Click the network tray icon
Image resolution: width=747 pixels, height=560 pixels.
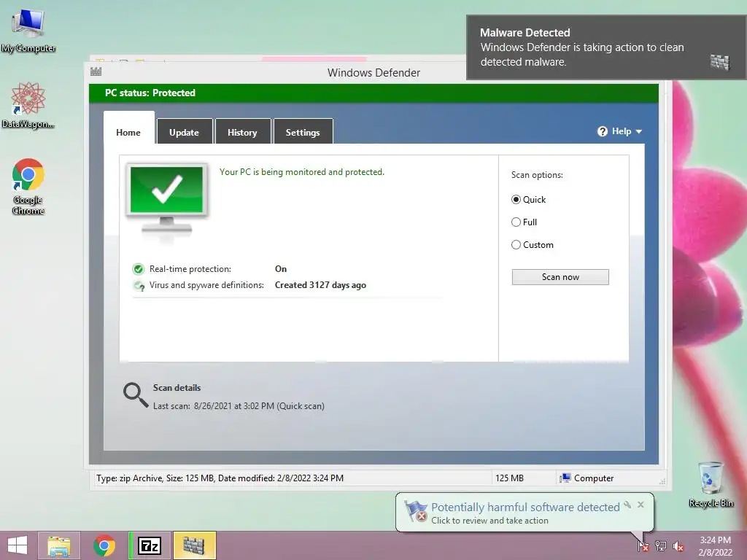tap(661, 545)
